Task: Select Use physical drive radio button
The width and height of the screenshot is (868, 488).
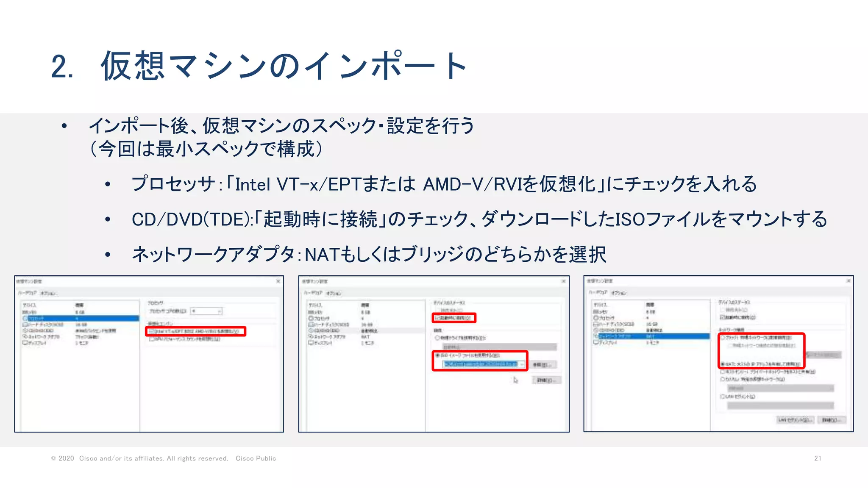Action: click(x=438, y=338)
